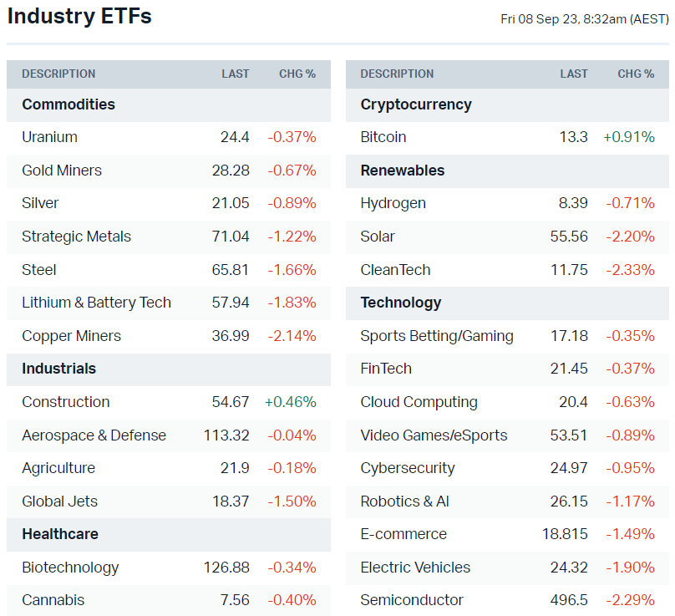The image size is (675, 616).
Task: Open the CleanTech entry
Action: point(395,270)
